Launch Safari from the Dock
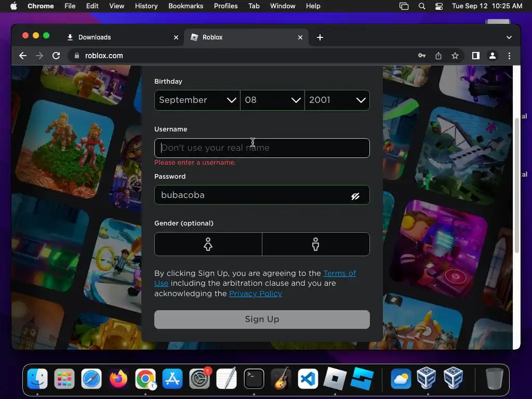The image size is (532, 399). pos(91,379)
